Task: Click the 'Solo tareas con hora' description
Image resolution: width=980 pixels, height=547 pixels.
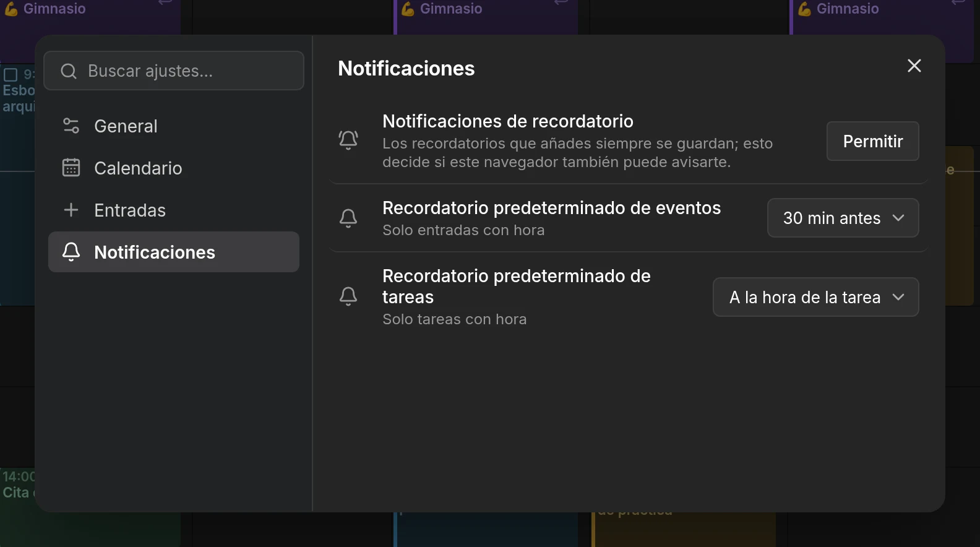Action: [455, 319]
